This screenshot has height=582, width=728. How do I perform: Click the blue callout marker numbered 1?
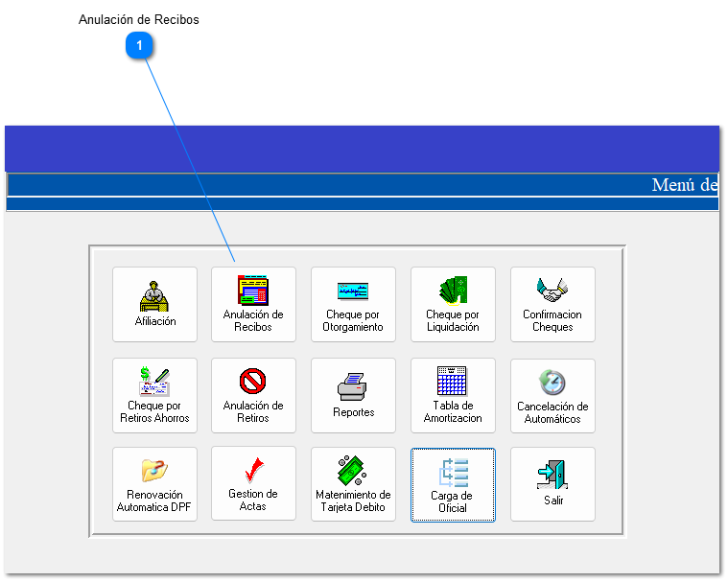140,45
